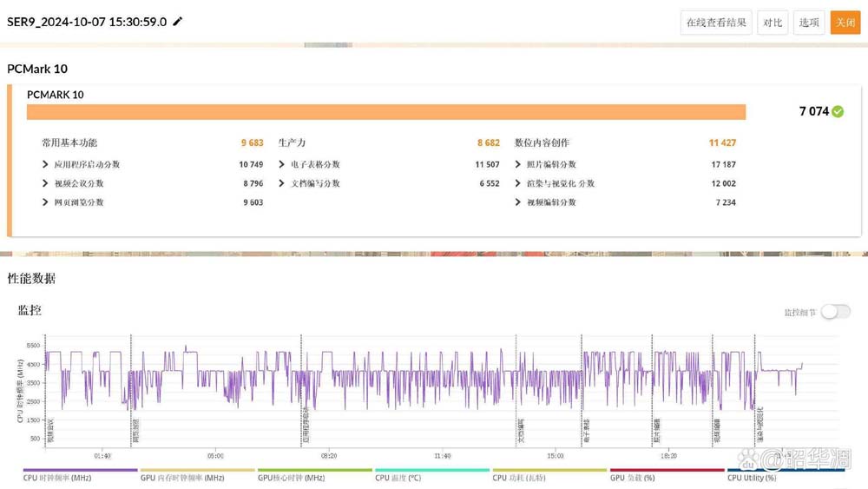Click the 监控 heading
Screen dimensions: 868x489
(x=30, y=310)
